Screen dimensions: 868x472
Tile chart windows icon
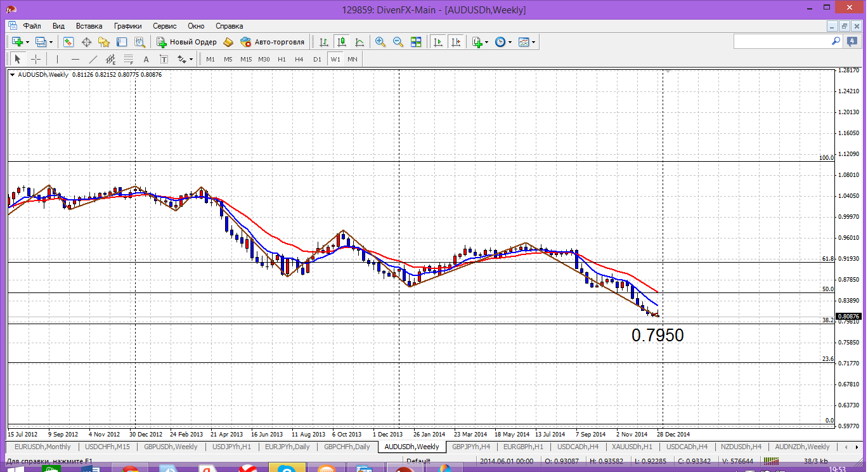(x=416, y=42)
